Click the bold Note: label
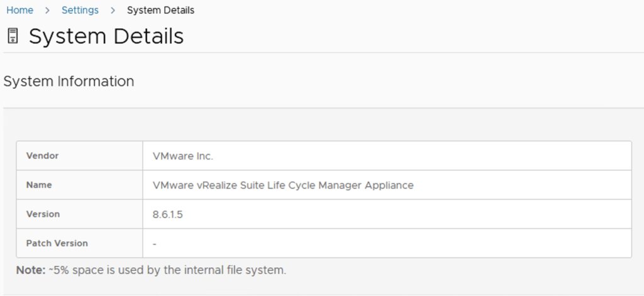Image resolution: width=644 pixels, height=296 pixels. pyautogui.click(x=31, y=270)
